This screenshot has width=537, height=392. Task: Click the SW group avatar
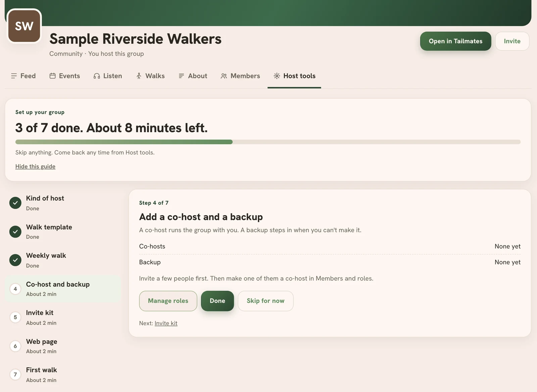24,26
